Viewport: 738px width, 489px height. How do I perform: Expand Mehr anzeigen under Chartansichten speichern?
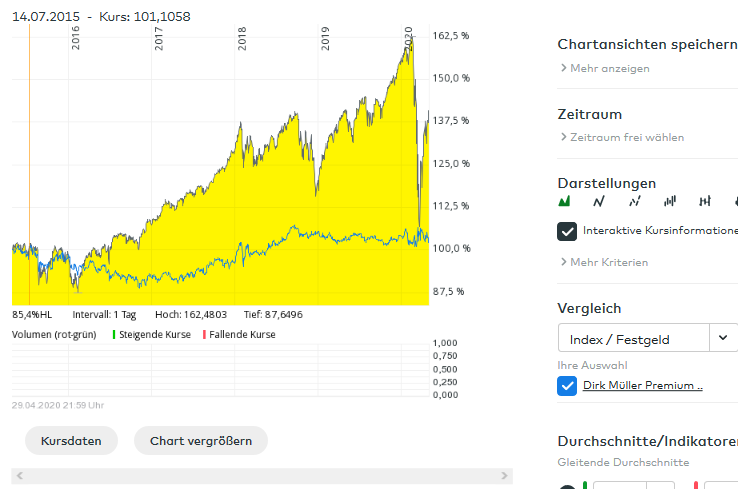point(609,68)
